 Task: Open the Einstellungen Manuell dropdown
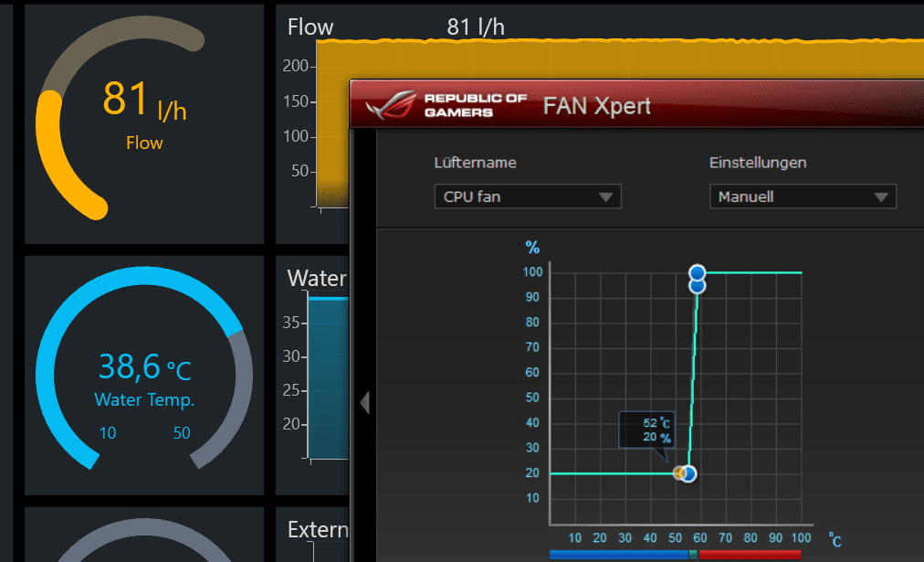(x=803, y=196)
